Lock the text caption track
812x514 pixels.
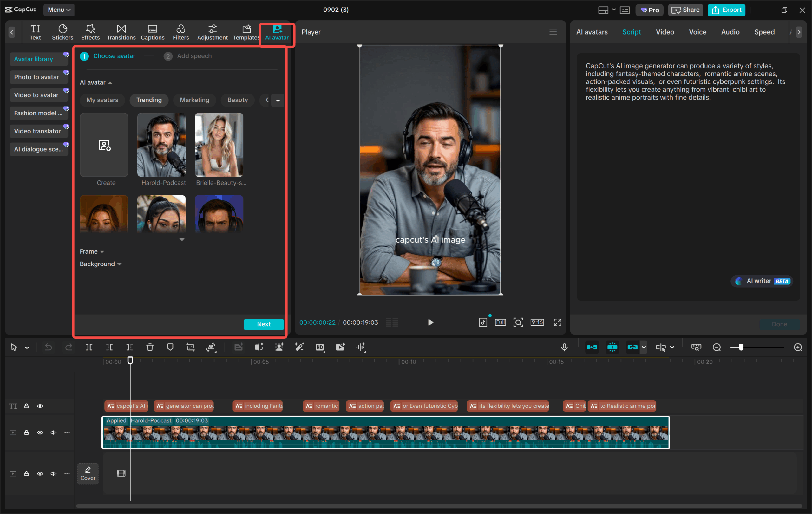pos(26,406)
